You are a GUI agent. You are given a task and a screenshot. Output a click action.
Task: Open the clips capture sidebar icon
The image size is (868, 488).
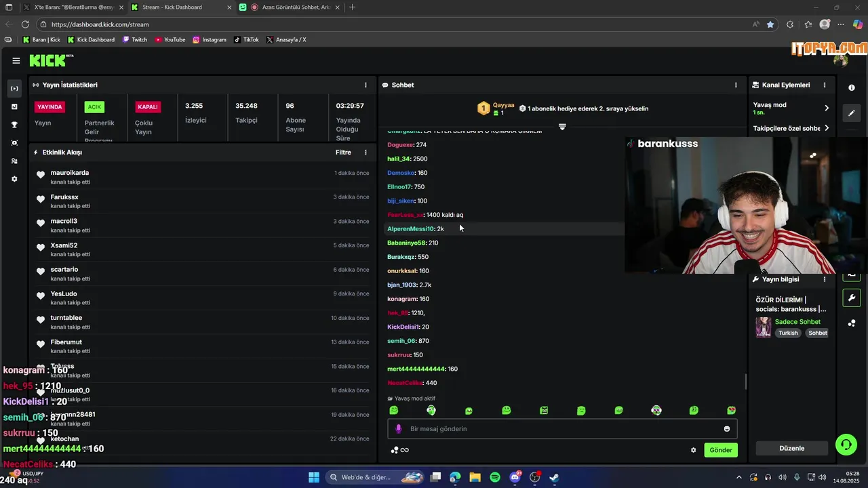14,143
